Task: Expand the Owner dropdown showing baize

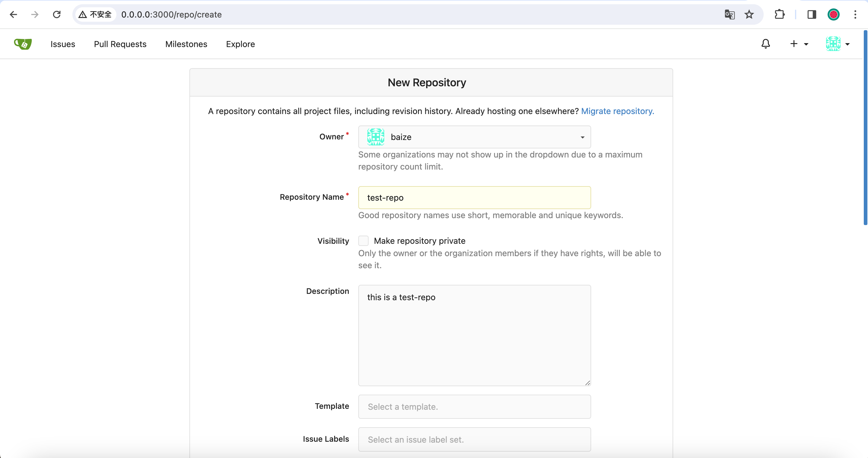Action: pyautogui.click(x=474, y=137)
